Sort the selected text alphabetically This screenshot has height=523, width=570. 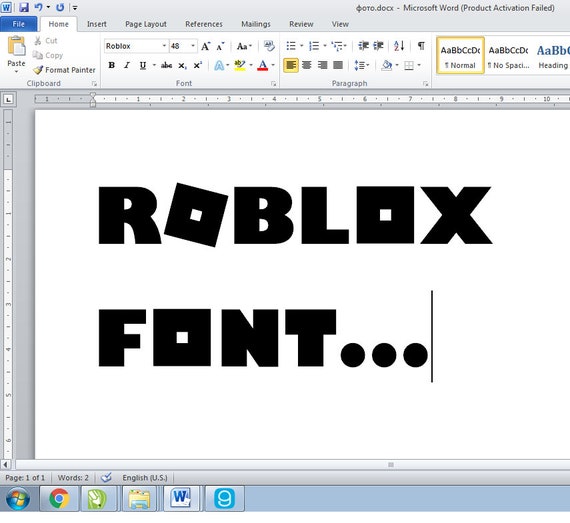coord(399,46)
